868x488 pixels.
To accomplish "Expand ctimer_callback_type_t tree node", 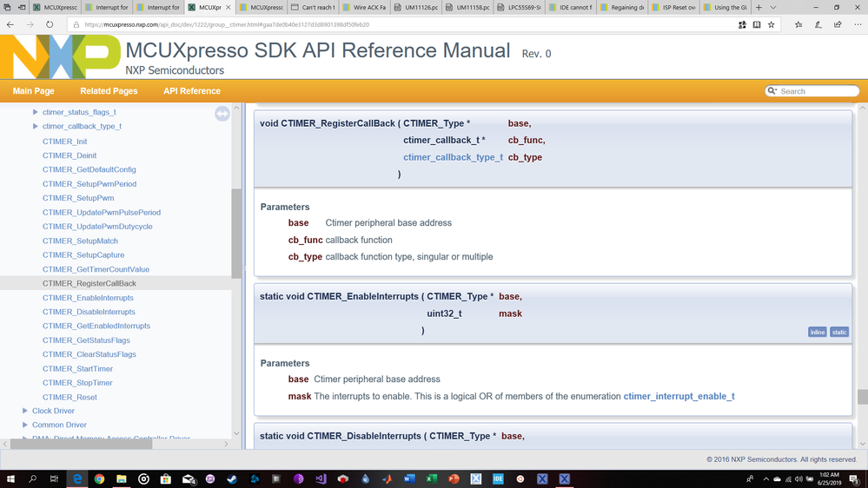I will (36, 126).
